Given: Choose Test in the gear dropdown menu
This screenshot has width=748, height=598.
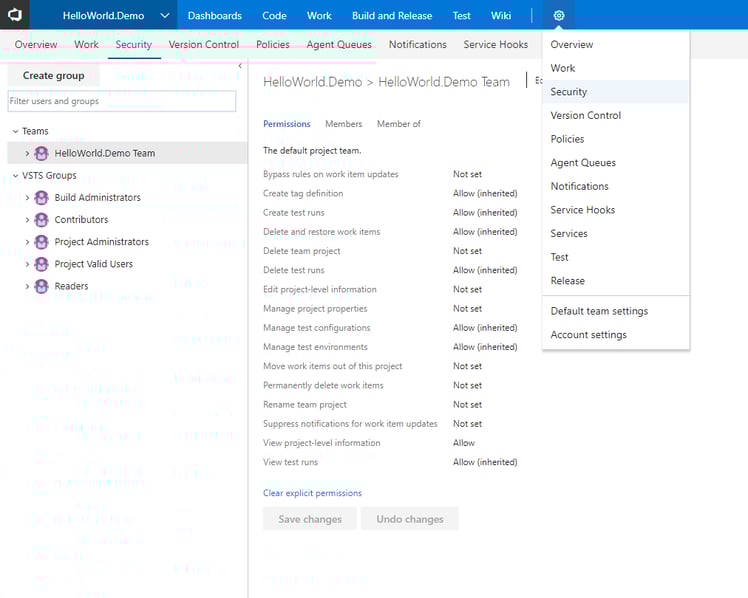Looking at the screenshot, I should (x=615, y=257).
